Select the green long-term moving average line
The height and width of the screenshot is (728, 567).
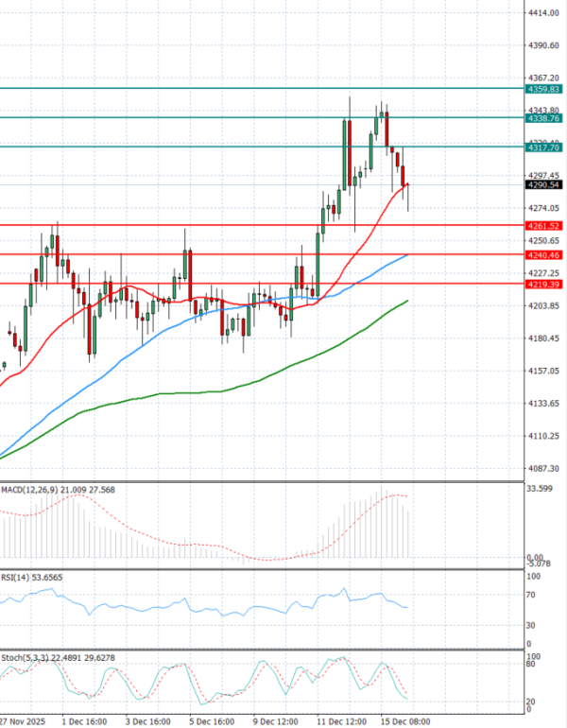283,366
